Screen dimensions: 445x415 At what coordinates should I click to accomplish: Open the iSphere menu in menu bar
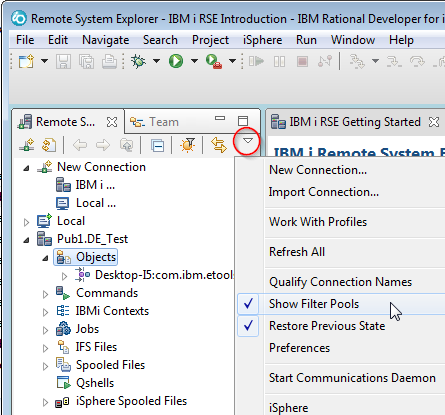tap(262, 40)
